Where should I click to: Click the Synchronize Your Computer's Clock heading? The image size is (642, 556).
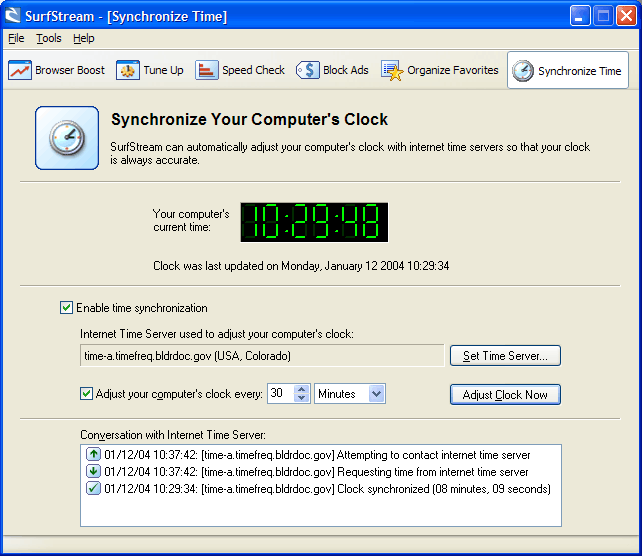pos(249,119)
